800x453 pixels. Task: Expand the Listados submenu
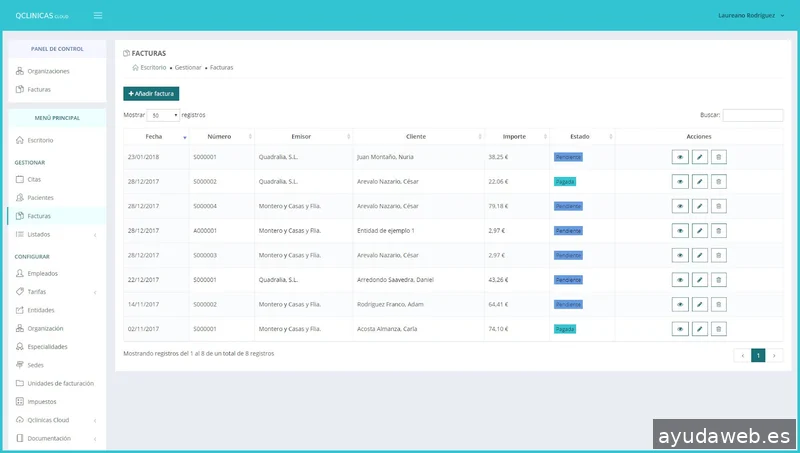click(57, 234)
